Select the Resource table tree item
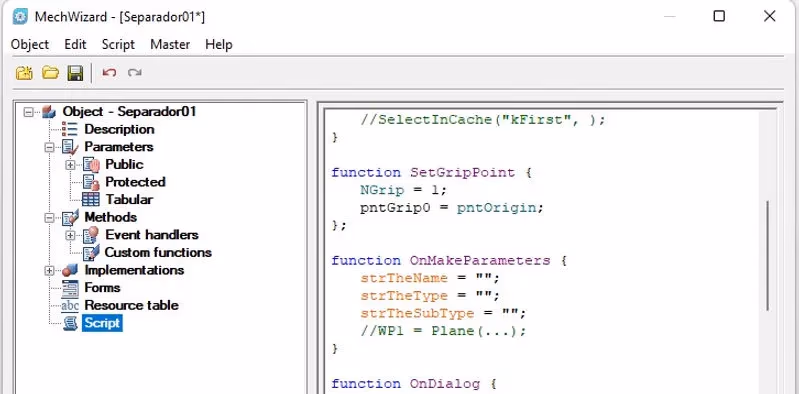This screenshot has height=394, width=799. (x=131, y=305)
